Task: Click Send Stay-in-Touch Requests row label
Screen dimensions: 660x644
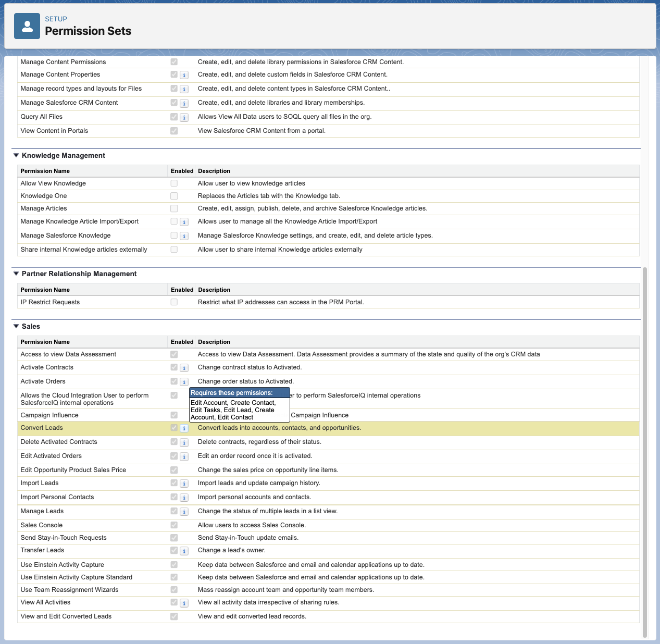Action: coord(64,538)
